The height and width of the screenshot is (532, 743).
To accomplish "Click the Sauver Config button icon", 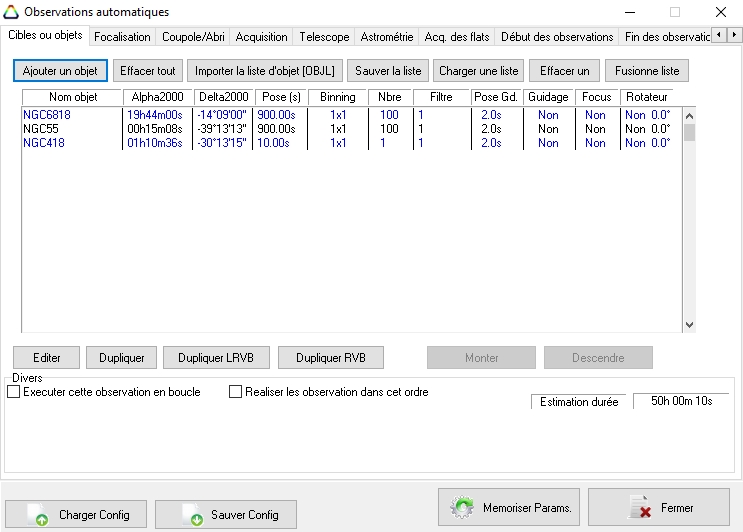I will (x=191, y=514).
